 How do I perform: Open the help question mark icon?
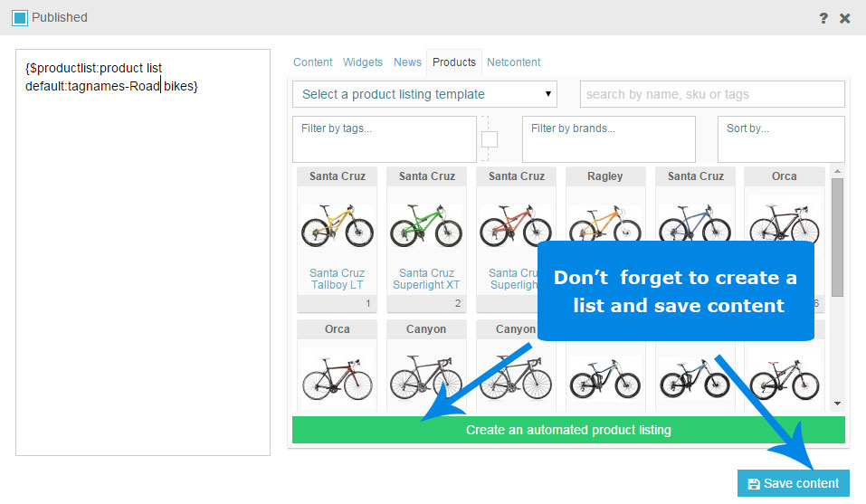pos(823,18)
